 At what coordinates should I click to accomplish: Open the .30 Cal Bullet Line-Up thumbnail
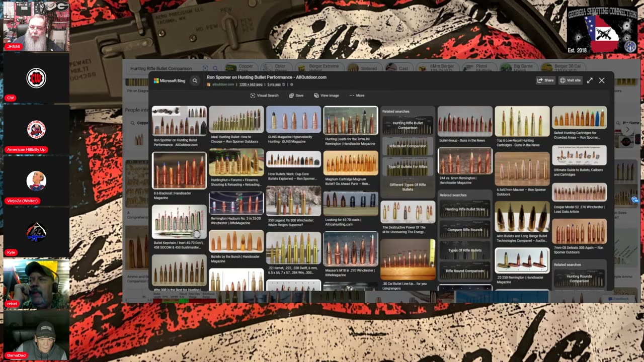[x=408, y=259]
